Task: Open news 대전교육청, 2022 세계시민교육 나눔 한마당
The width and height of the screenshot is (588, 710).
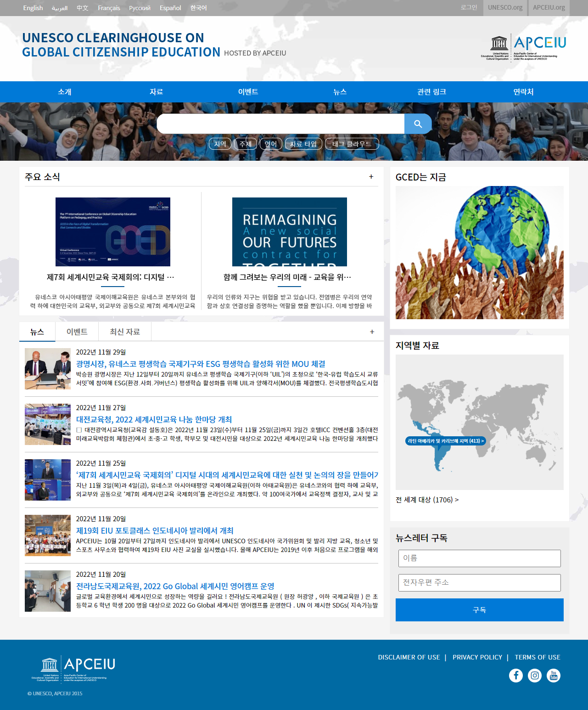Action: [x=154, y=419]
